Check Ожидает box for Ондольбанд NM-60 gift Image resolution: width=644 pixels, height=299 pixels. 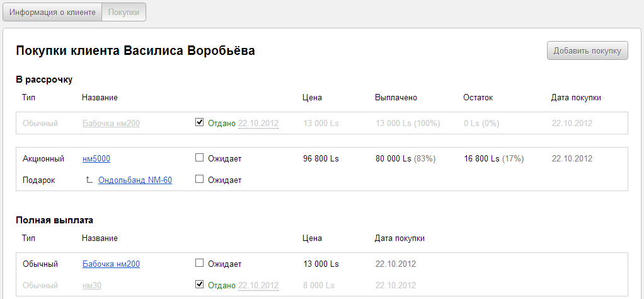point(200,180)
